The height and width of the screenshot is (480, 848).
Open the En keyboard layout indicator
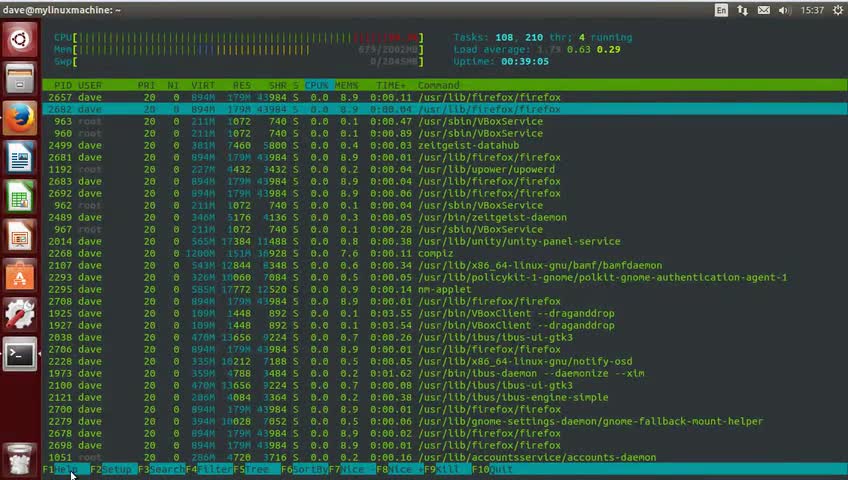click(x=721, y=10)
